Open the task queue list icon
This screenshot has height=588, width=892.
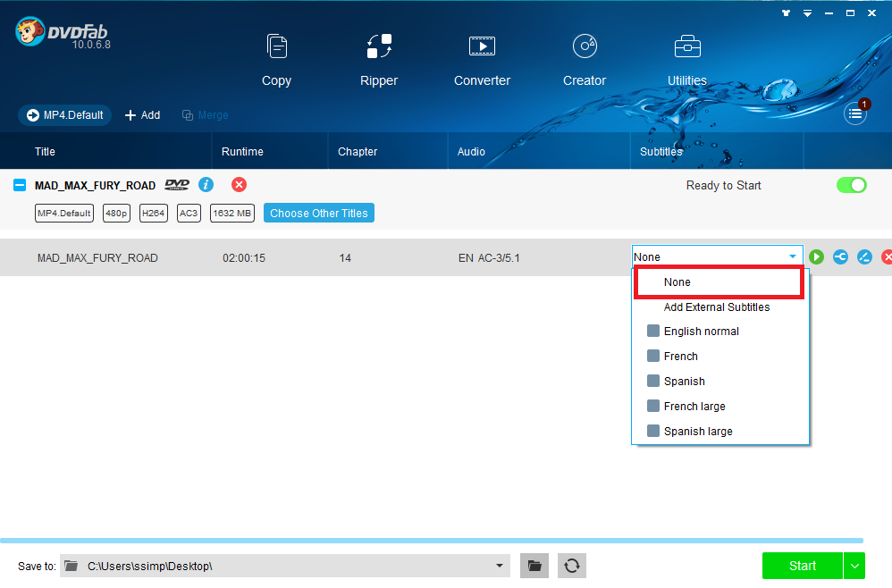tap(855, 114)
